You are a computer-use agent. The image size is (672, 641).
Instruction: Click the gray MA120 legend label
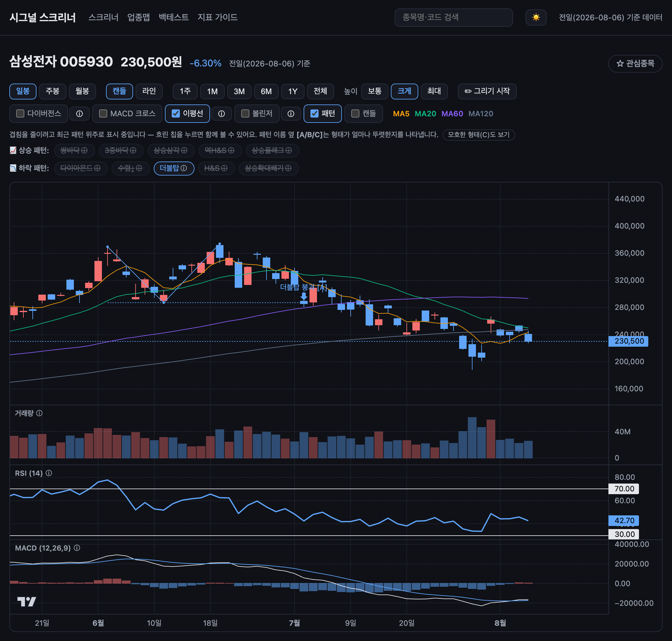pyautogui.click(x=481, y=114)
